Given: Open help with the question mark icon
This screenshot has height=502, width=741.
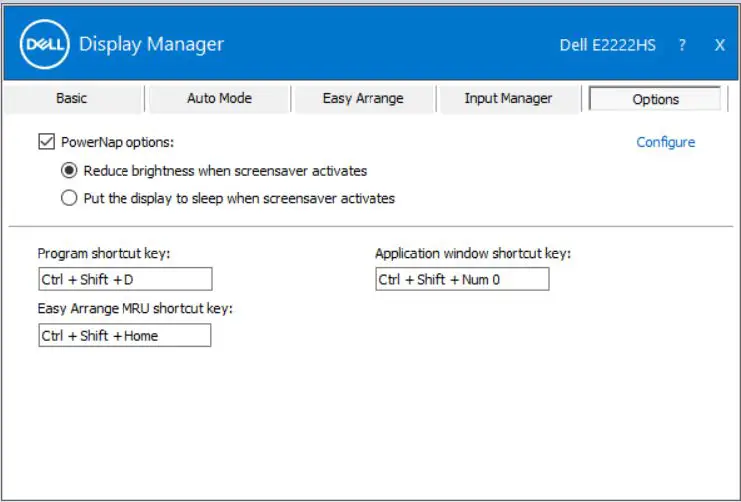Looking at the screenshot, I should click(x=682, y=45).
